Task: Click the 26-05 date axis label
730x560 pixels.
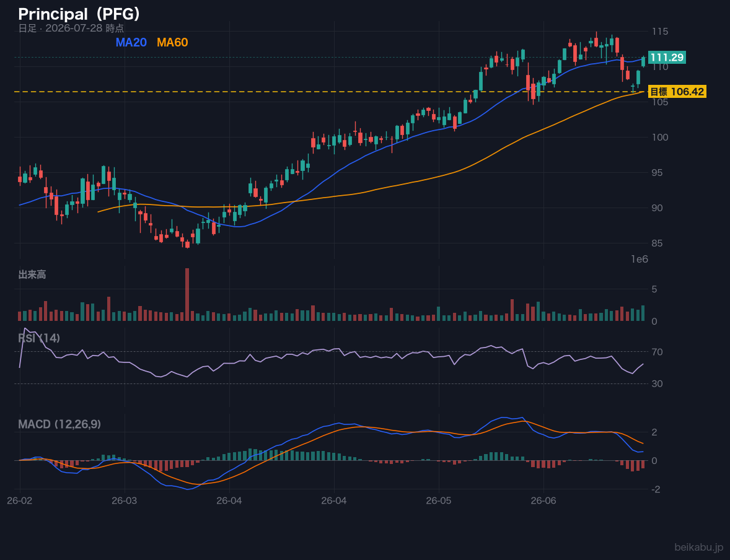Action: tap(439, 501)
